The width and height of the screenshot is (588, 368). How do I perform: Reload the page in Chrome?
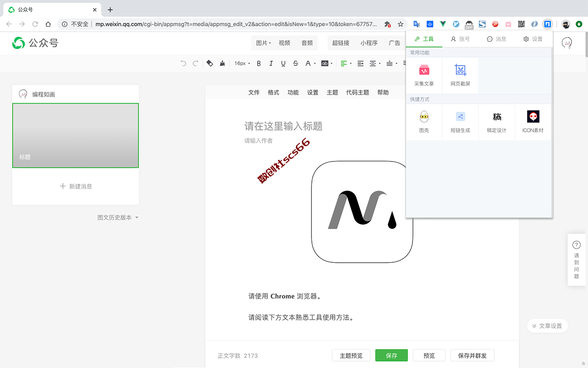point(35,24)
